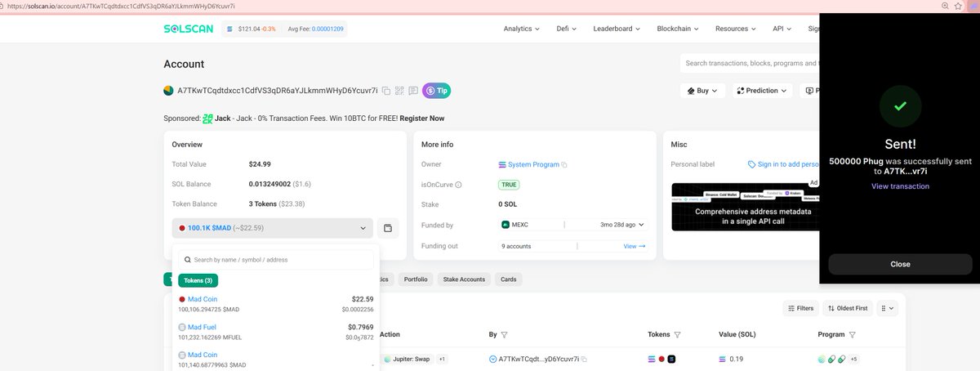Click the API metadata advertisement banner
The image size is (980, 371).
point(745,205)
